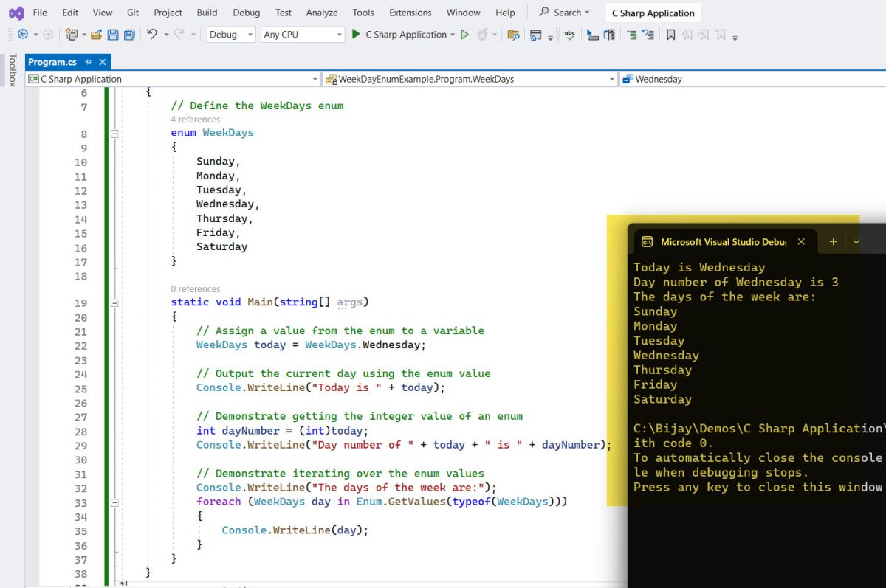886x588 pixels.
Task: Select the Find in Files icon
Action: (x=515, y=35)
